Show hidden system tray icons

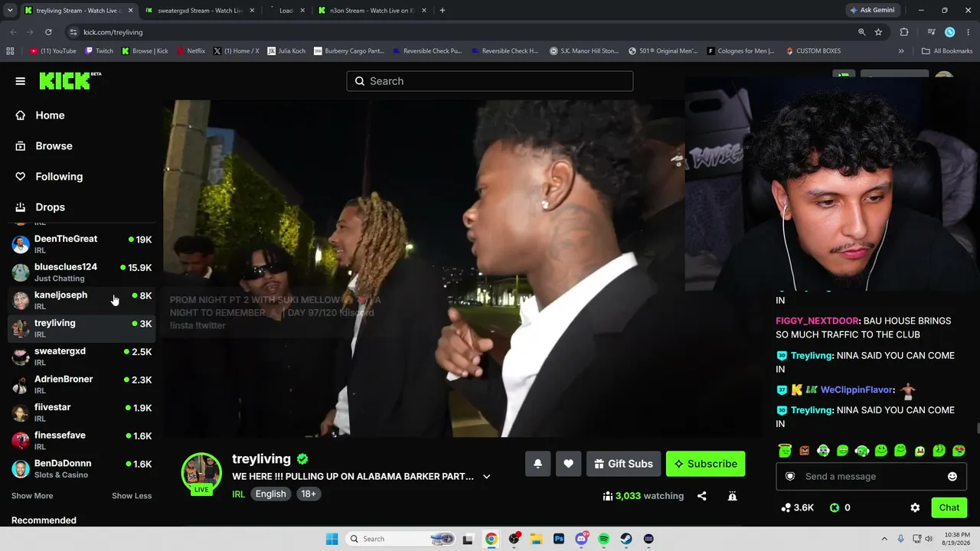pos(884,539)
